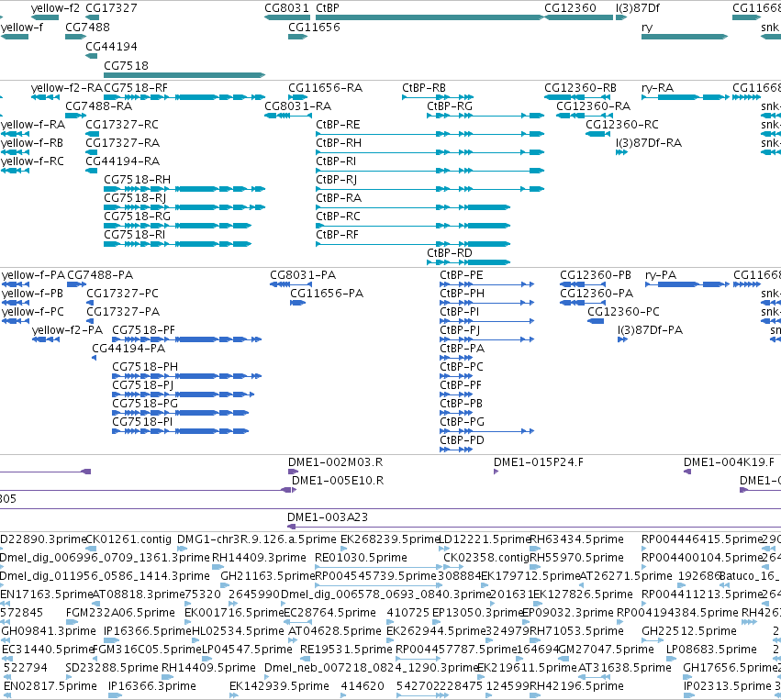Select transcript label CG12360-RB
Viewport: 781px width, 700px height.
pos(580,88)
